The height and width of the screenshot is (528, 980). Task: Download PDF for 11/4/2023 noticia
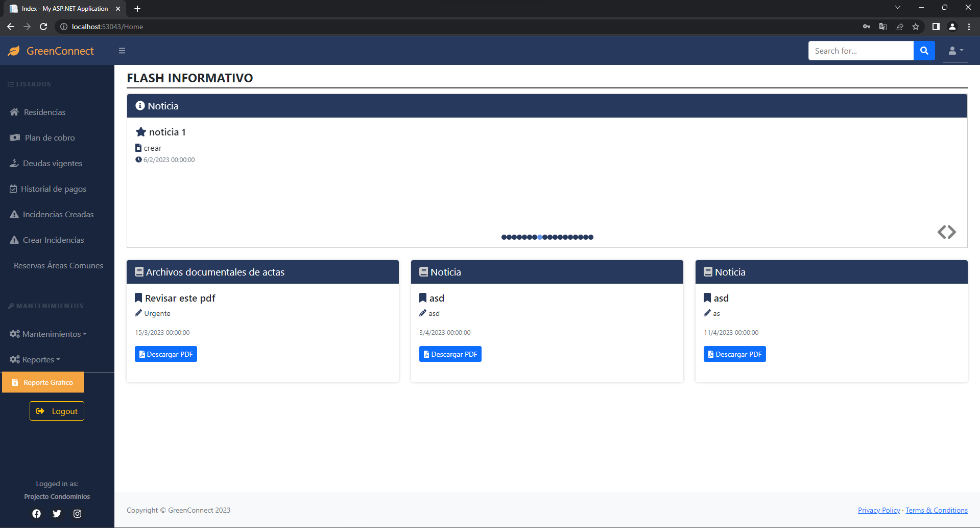(735, 354)
